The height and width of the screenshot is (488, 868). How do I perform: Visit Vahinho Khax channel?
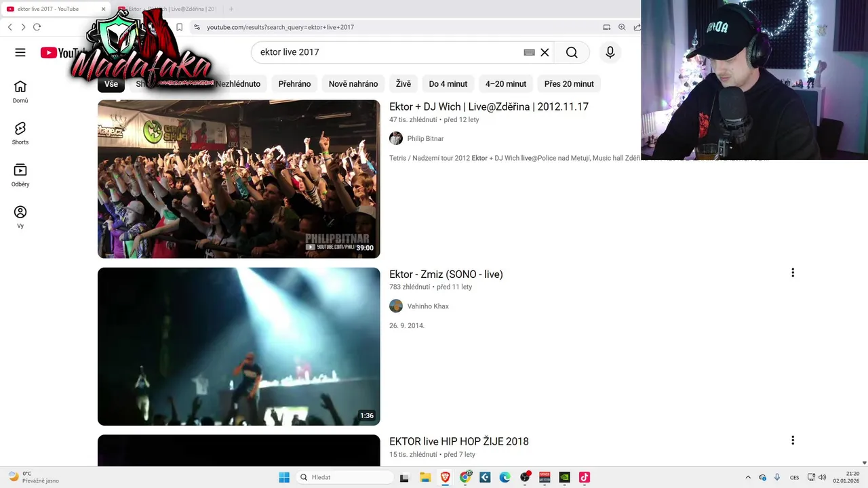[428, 306]
